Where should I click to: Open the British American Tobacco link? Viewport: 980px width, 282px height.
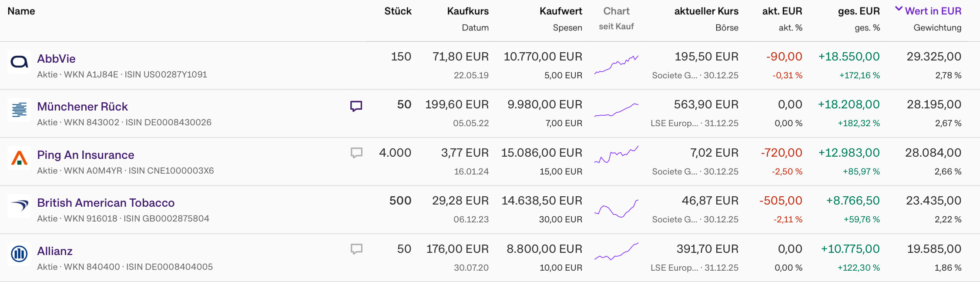[105, 203]
